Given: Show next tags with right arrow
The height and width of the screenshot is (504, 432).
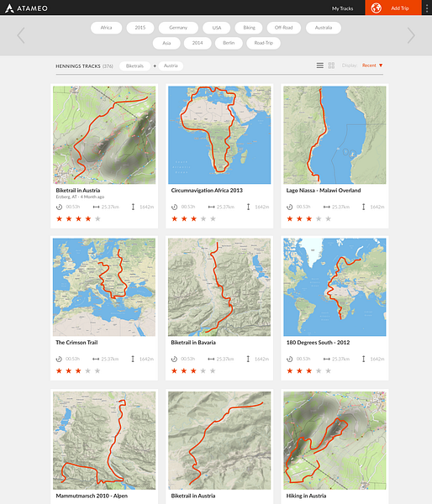Looking at the screenshot, I should pyautogui.click(x=411, y=35).
